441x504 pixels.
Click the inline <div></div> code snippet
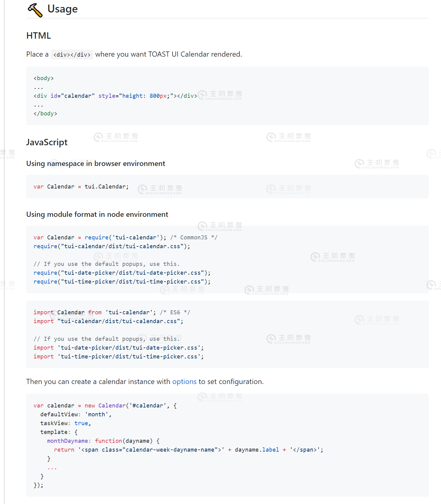(72, 55)
